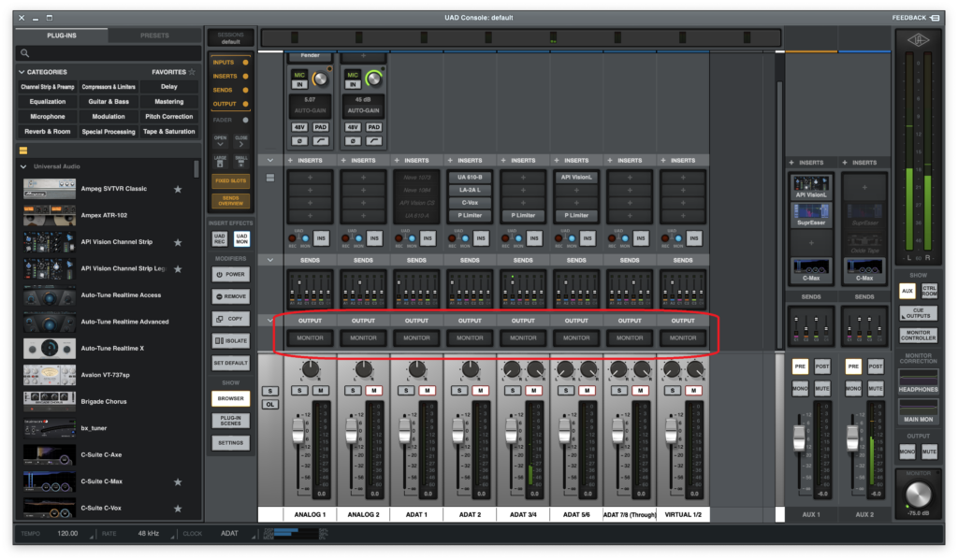Enable the low cut filter on ANALOG 1
The width and height of the screenshot is (958, 560).
[321, 141]
